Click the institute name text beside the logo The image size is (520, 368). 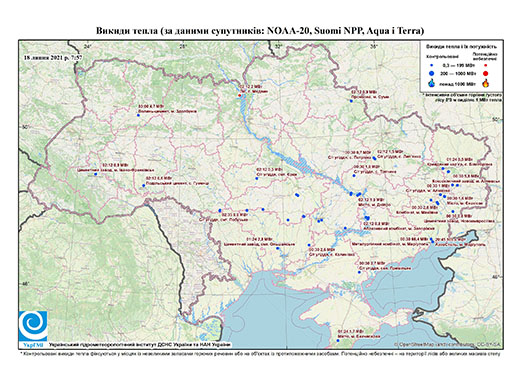click(x=140, y=345)
